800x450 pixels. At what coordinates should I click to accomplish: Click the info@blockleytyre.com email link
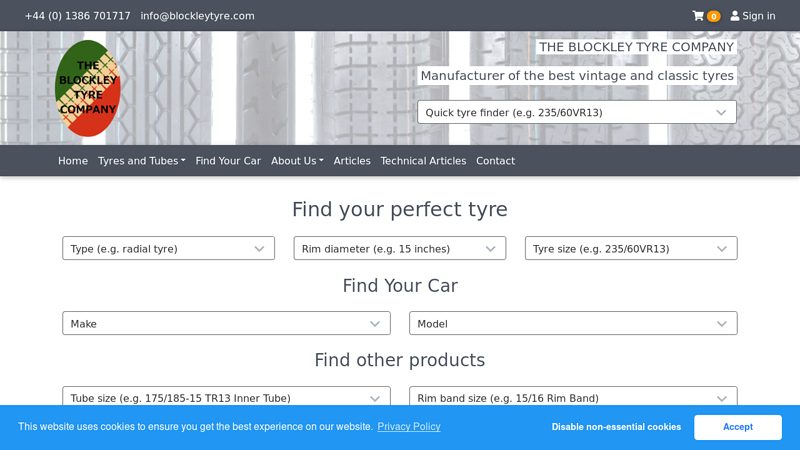pyautogui.click(x=197, y=16)
